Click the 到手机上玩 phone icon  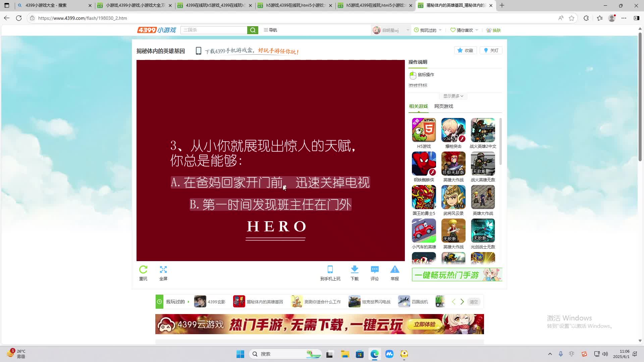click(x=330, y=270)
